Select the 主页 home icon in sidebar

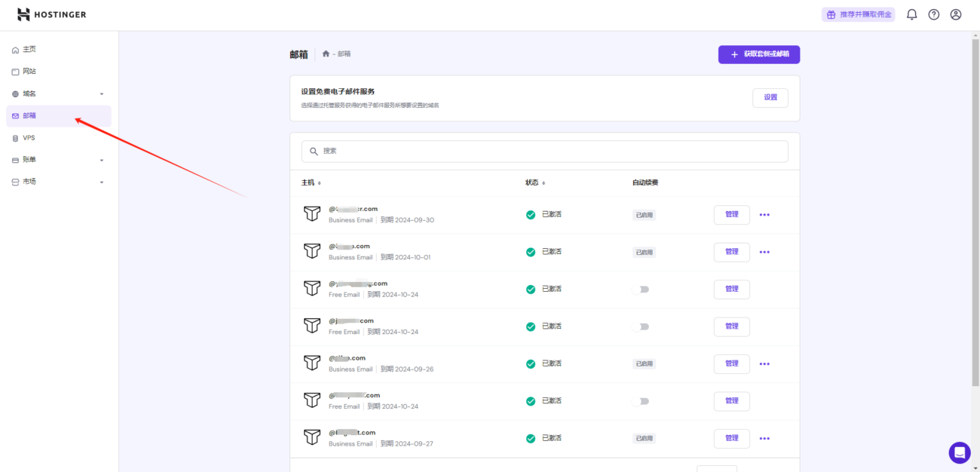pyautogui.click(x=15, y=49)
